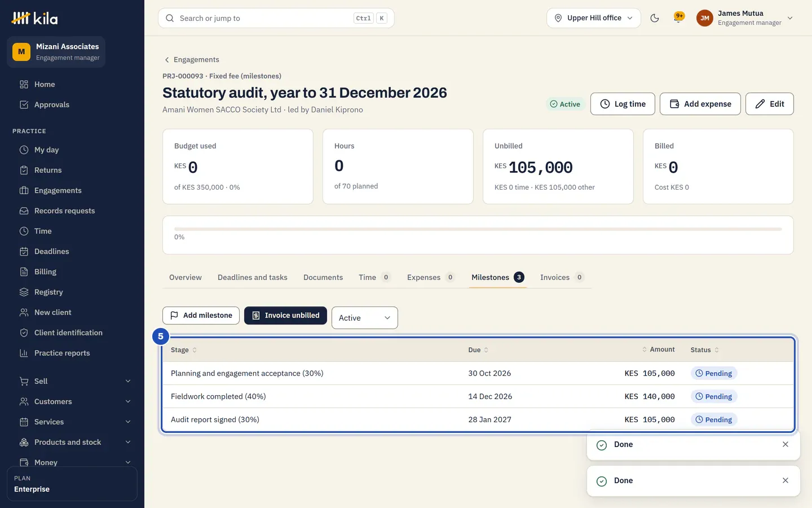812x508 pixels.
Task: Click the Log time button
Action: coord(623,104)
